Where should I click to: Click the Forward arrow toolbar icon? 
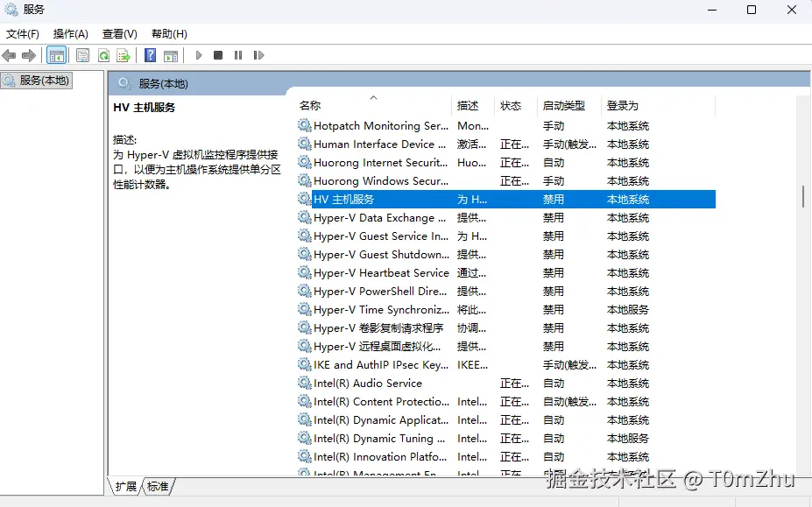pyautogui.click(x=29, y=55)
